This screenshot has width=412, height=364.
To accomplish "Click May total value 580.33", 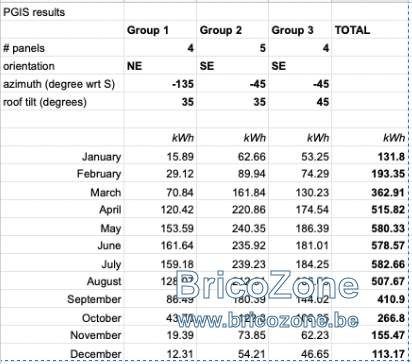I will 370,228.
